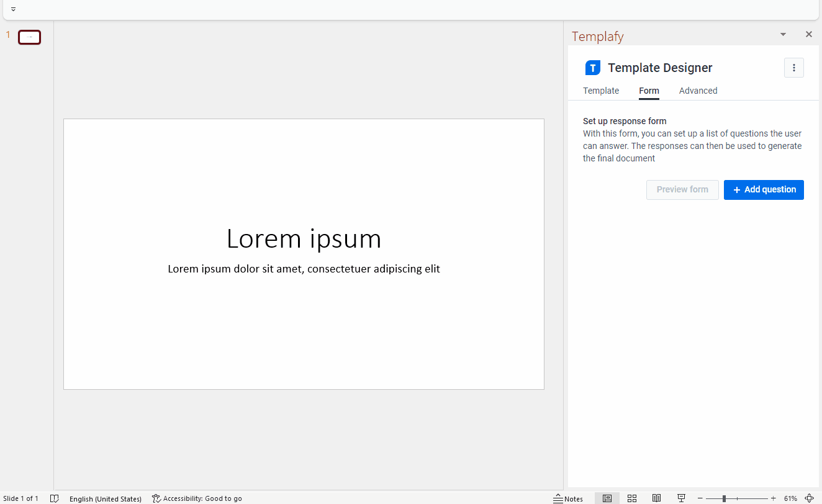Change language from English (United States)
This screenshot has width=822, height=504.
coord(105,498)
